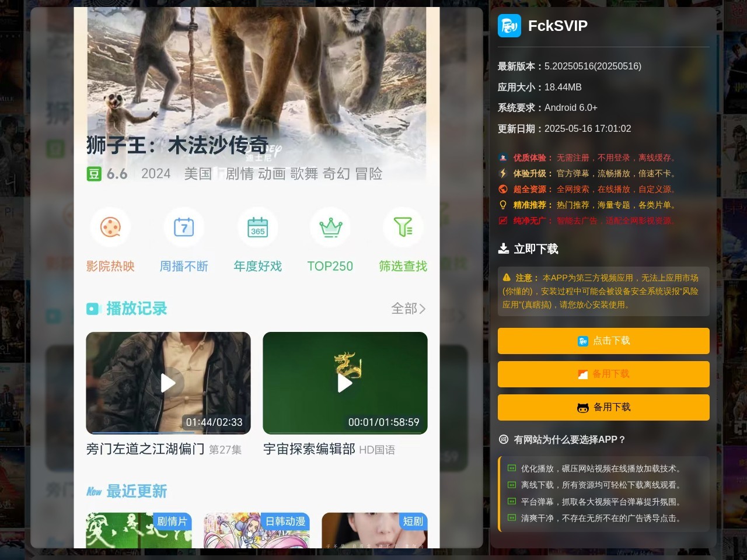Select the 日韩动漫 corner label
This screenshot has height=560, width=747.
[285, 522]
